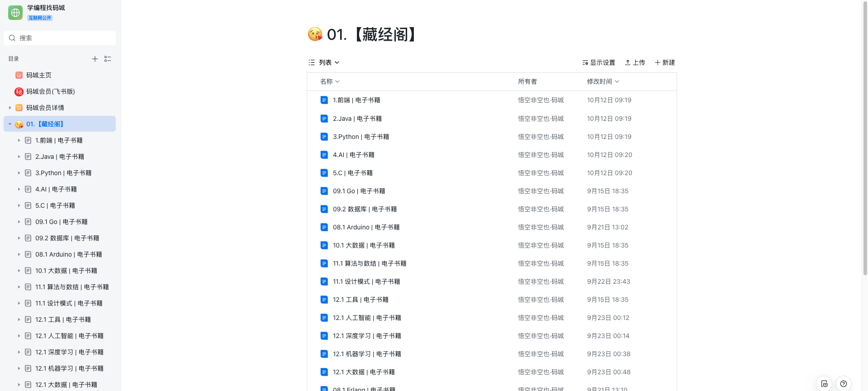Collapse the 01.【藏经阁】 tree node
The width and height of the screenshot is (868, 391).
10,124
